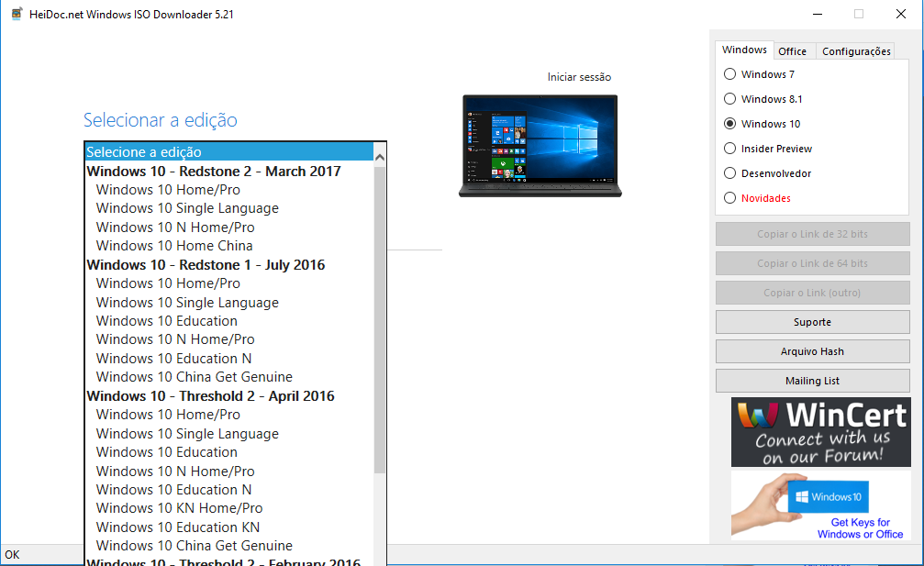Image resolution: width=924 pixels, height=566 pixels.
Task: Choose Windows 10 Education N under Redstone 1
Action: (229, 358)
